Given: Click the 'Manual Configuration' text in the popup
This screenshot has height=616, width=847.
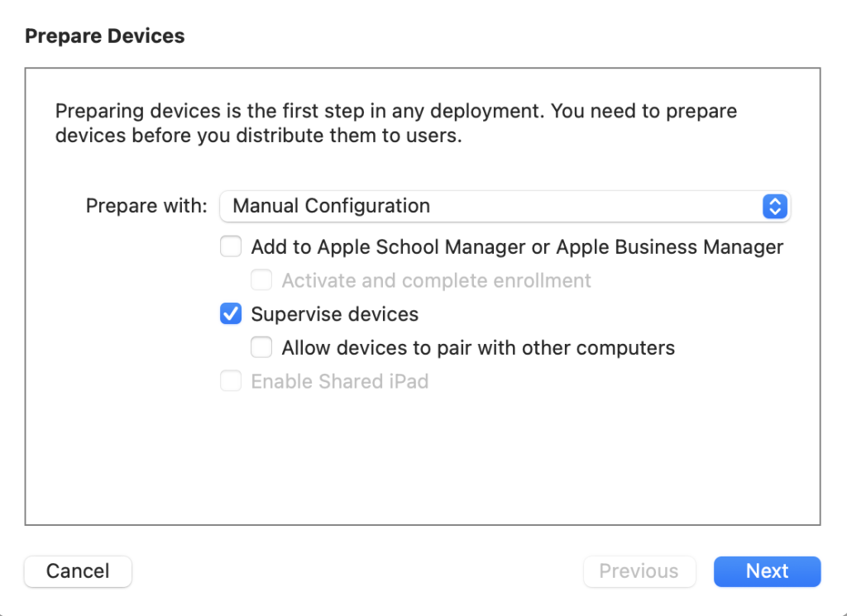Looking at the screenshot, I should point(331,206).
